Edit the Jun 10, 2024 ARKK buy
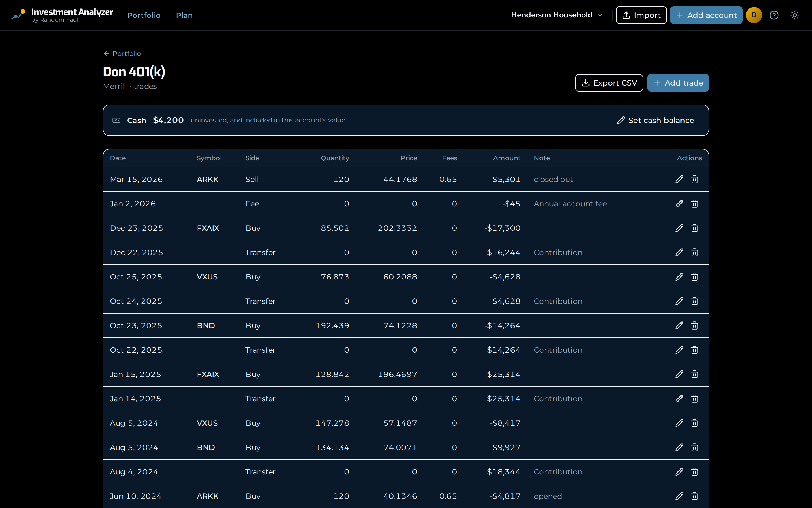The width and height of the screenshot is (812, 508). coord(679,496)
